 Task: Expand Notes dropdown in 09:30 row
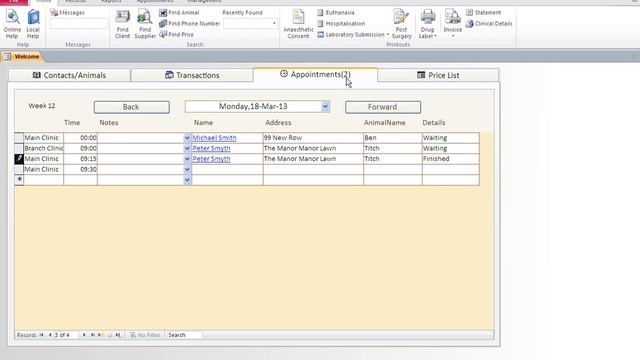(x=187, y=169)
